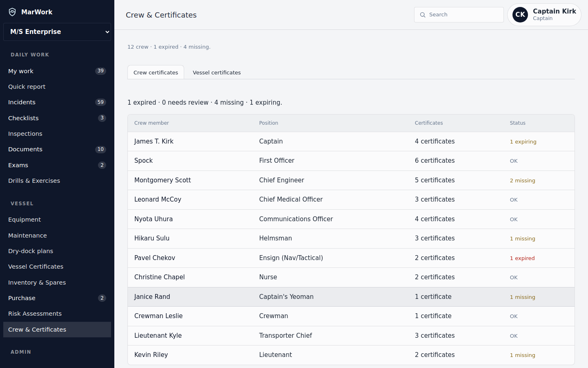Open My work in sidebar
Image resolution: width=588 pixels, height=368 pixels.
[x=57, y=71]
